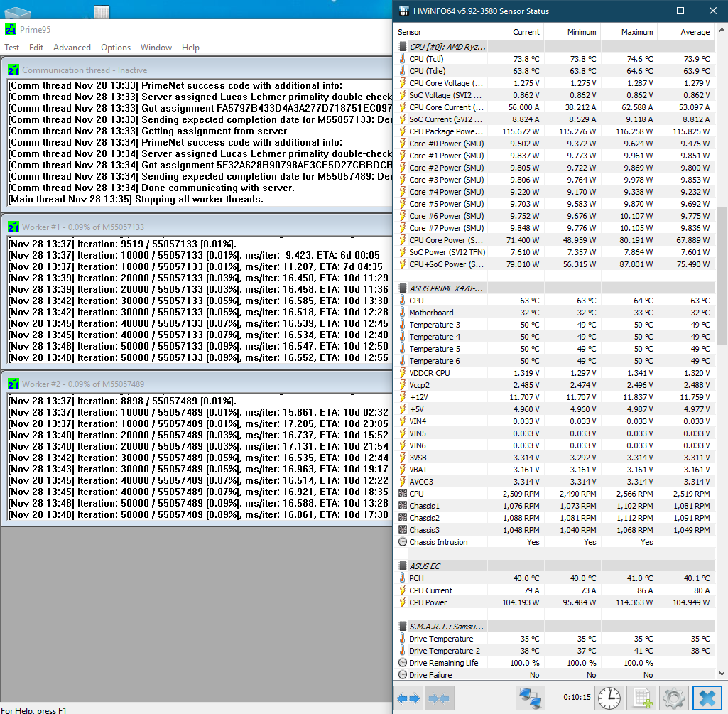Image resolution: width=728 pixels, height=714 pixels.
Task: Click the circle icon beside Chassis Intrusion
Action: [402, 542]
